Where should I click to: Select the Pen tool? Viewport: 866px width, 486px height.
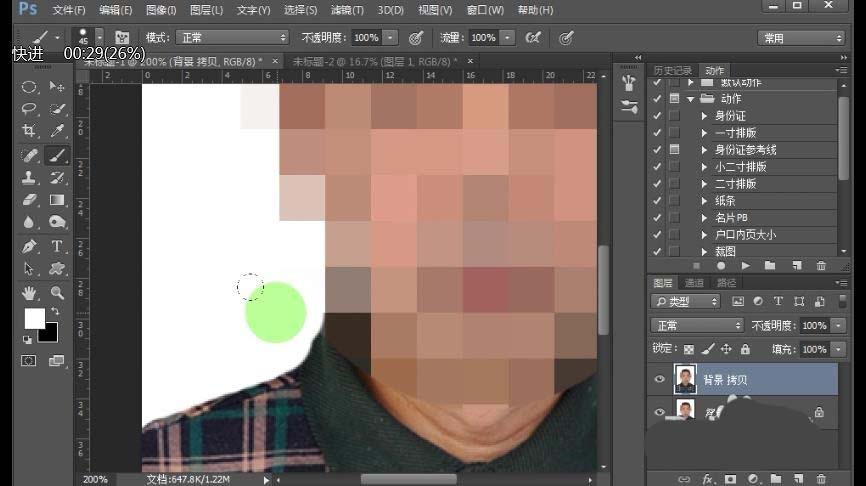29,246
